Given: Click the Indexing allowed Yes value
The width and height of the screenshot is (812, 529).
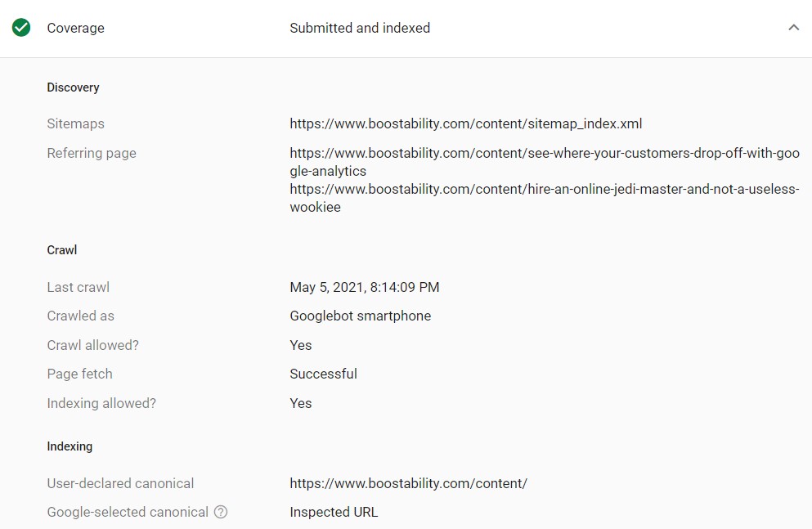Looking at the screenshot, I should (300, 403).
